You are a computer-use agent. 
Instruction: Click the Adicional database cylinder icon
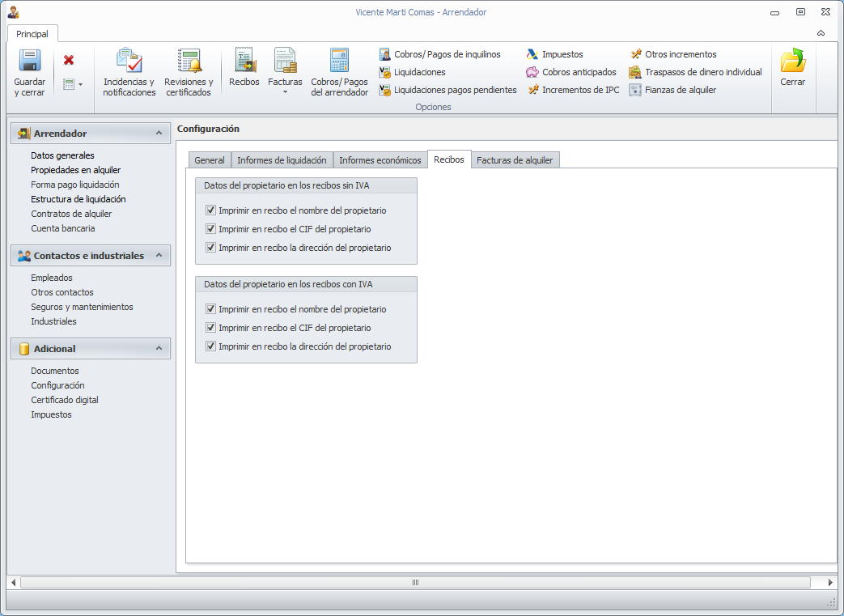tap(23, 349)
